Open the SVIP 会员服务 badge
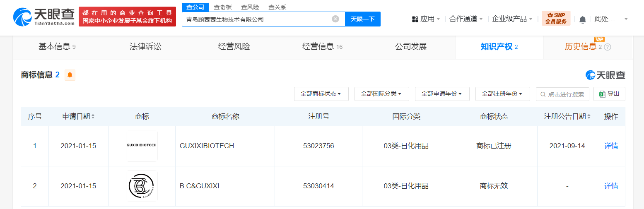Viewport: 644px width, 209px height. (x=556, y=19)
